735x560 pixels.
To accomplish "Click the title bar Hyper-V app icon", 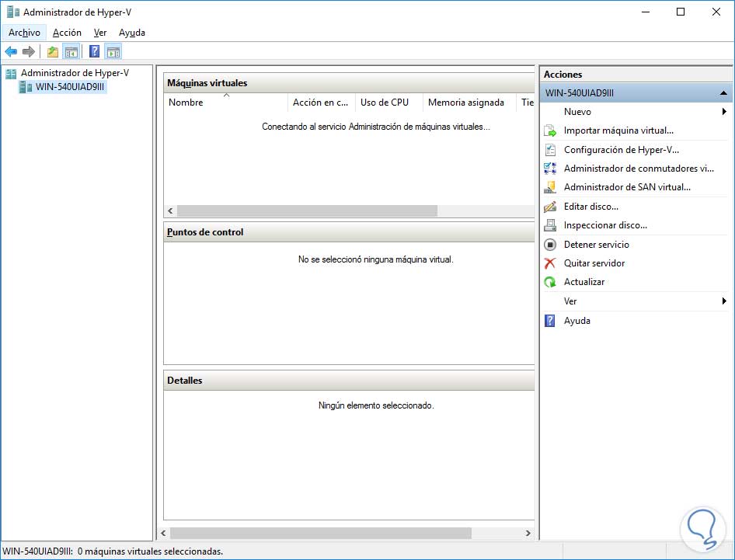I will (x=12, y=12).
